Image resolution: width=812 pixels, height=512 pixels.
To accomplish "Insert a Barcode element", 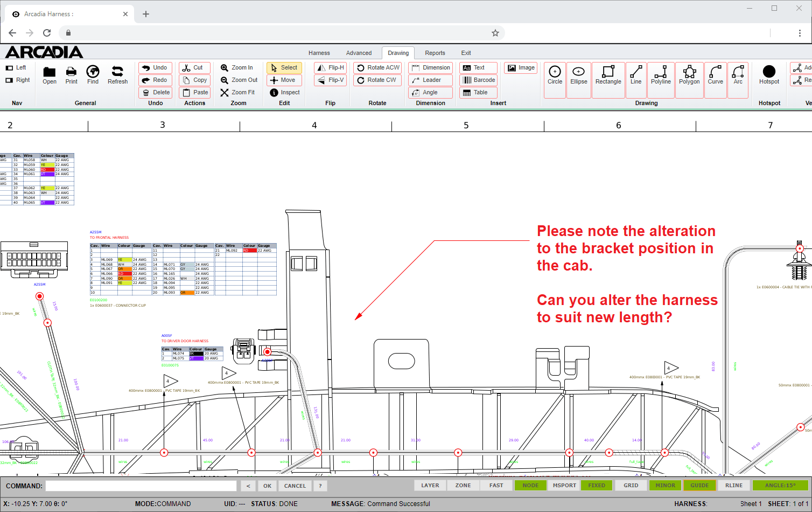I will [x=478, y=80].
